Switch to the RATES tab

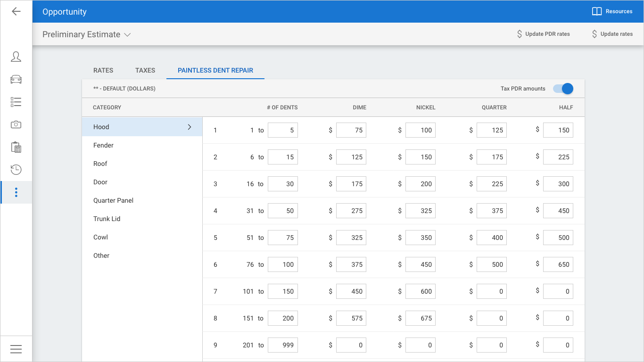[x=103, y=70]
